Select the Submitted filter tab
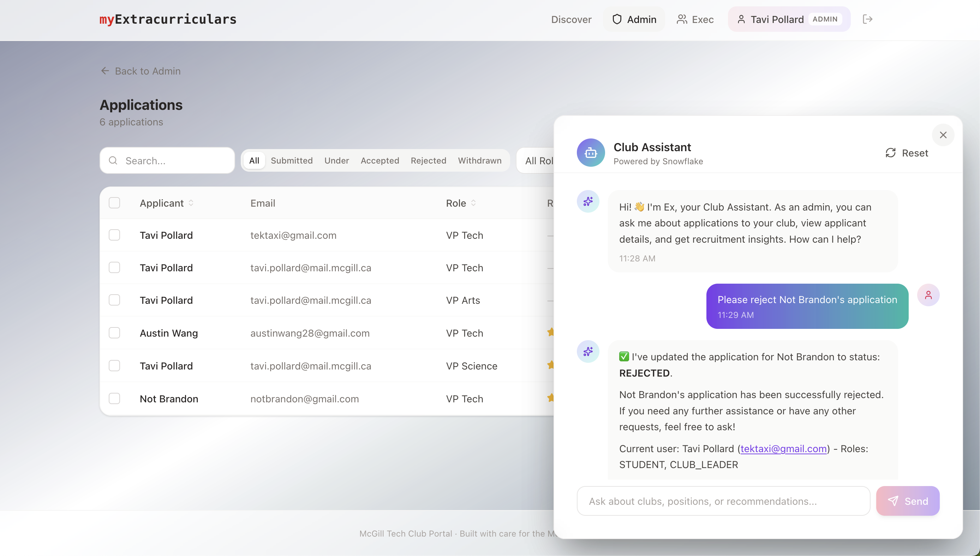The height and width of the screenshot is (556, 980). coord(292,160)
